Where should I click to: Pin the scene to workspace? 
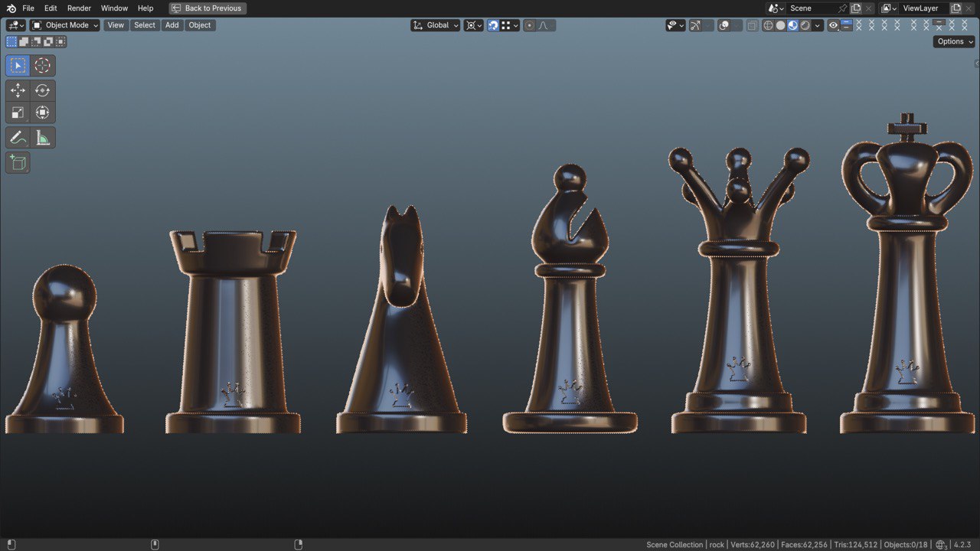[842, 8]
